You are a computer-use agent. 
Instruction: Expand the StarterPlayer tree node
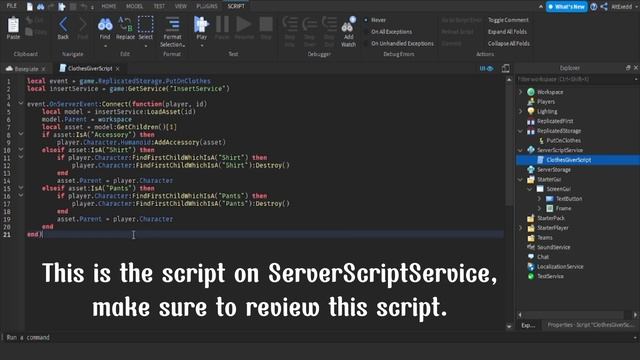click(520, 228)
